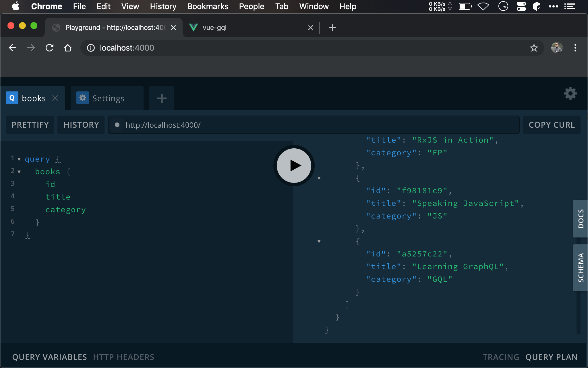Open the DOCS side panel
The image size is (588, 368).
pyautogui.click(x=581, y=218)
